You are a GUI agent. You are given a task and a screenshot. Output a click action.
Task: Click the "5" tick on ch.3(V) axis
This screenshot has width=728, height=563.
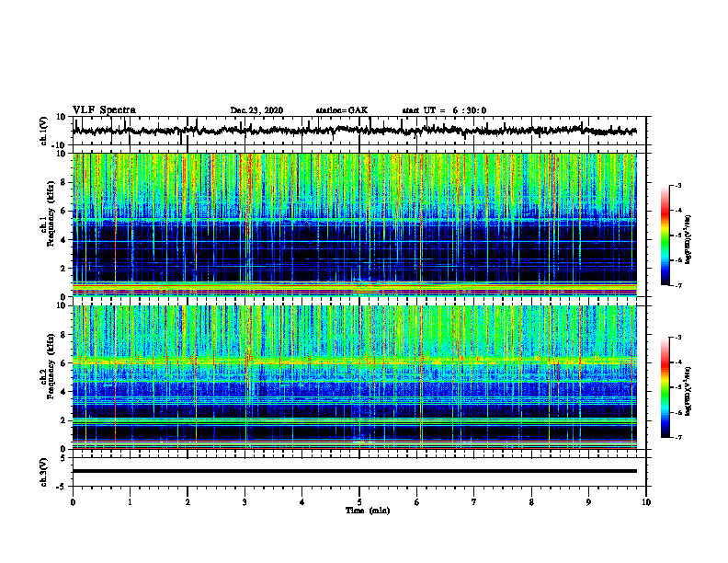click(63, 458)
